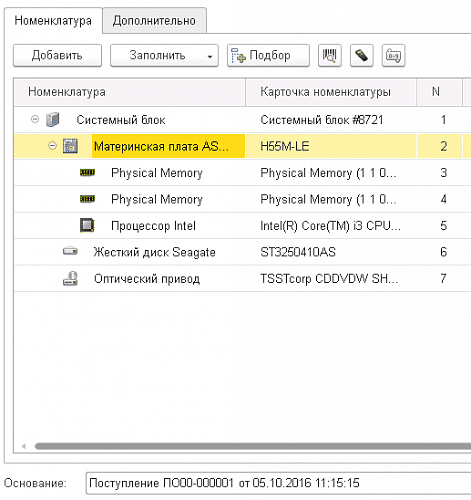Sort by the Номенклатура column header
Viewport: 471px width, 500px height.
[x=130, y=92]
